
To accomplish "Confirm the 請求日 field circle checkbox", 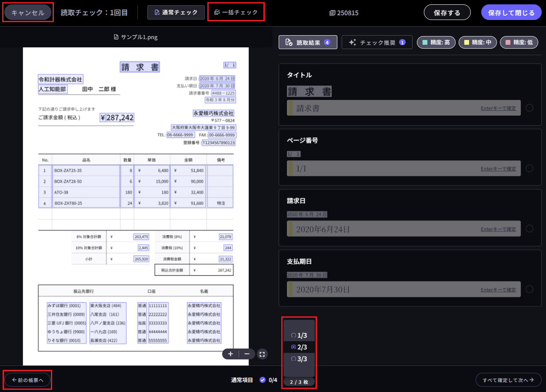I will pyautogui.click(x=529, y=229).
